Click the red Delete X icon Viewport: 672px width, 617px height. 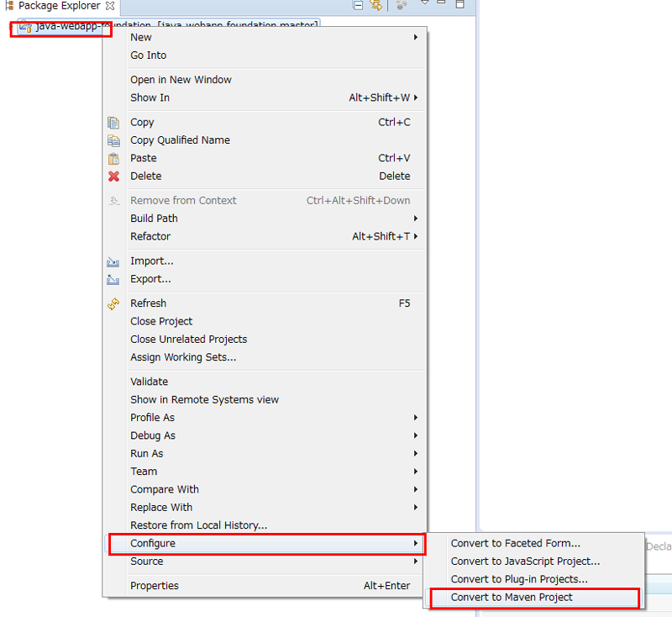coord(113,177)
